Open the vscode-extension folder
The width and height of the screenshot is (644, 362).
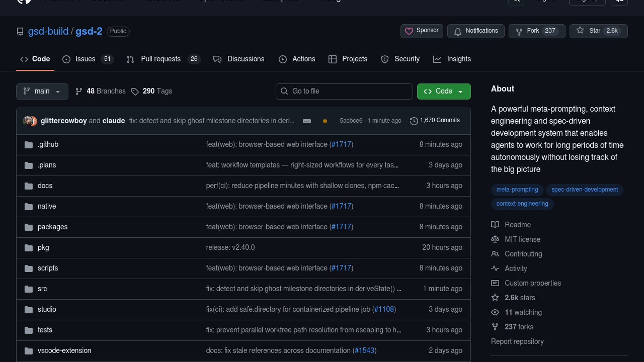64,351
